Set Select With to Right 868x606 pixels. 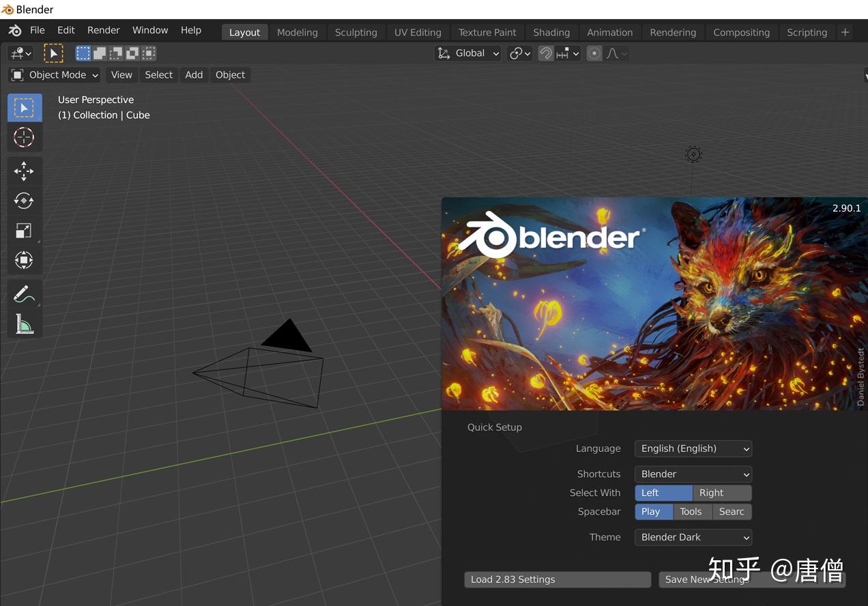721,492
